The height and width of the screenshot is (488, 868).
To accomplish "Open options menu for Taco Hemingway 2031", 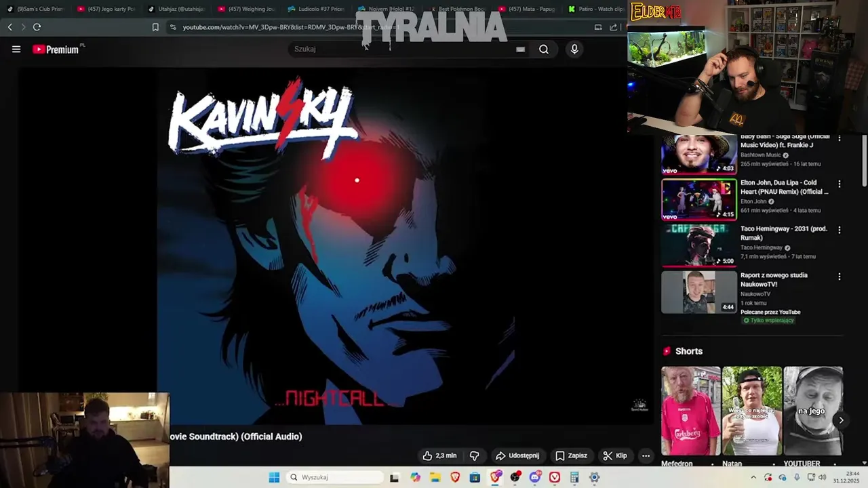I will 840,230.
